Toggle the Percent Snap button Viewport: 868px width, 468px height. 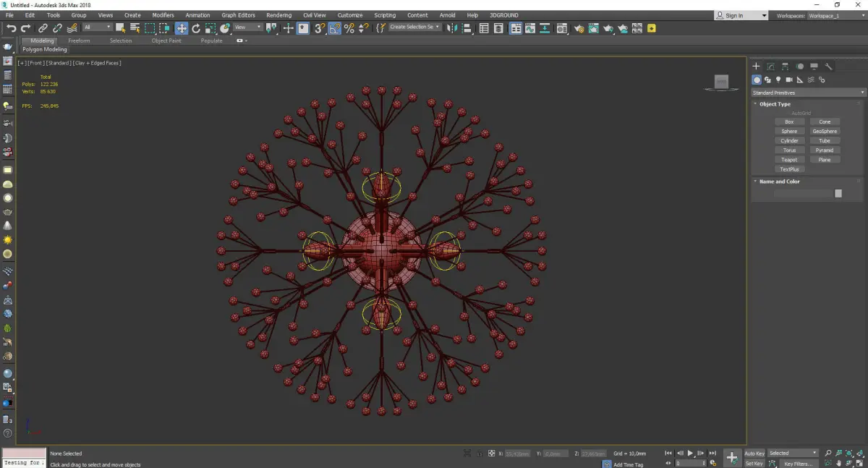[349, 28]
